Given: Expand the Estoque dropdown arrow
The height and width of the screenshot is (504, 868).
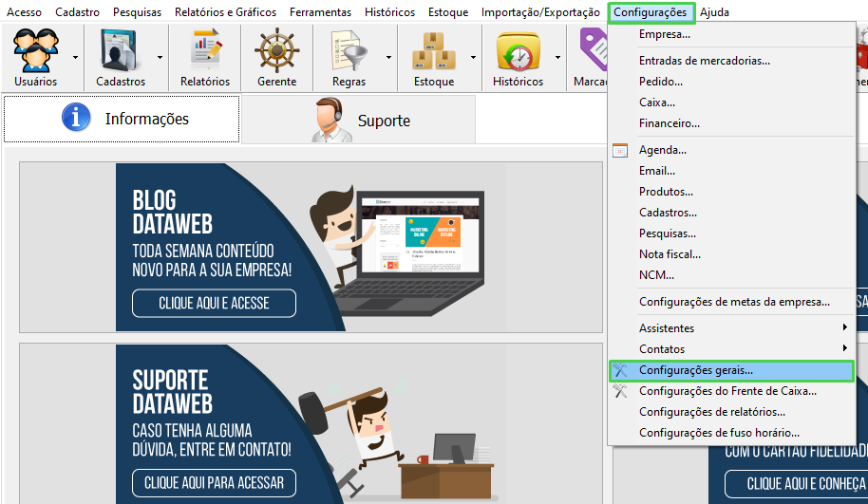Looking at the screenshot, I should tap(473, 58).
